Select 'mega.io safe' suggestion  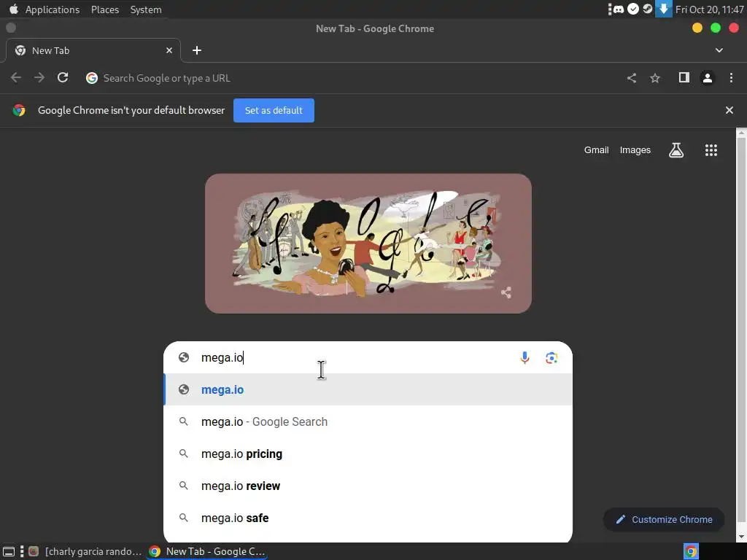point(368,518)
